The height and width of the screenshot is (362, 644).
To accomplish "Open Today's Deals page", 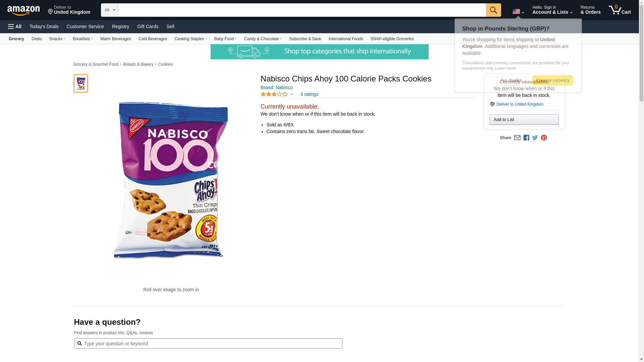I will coord(44,26).
